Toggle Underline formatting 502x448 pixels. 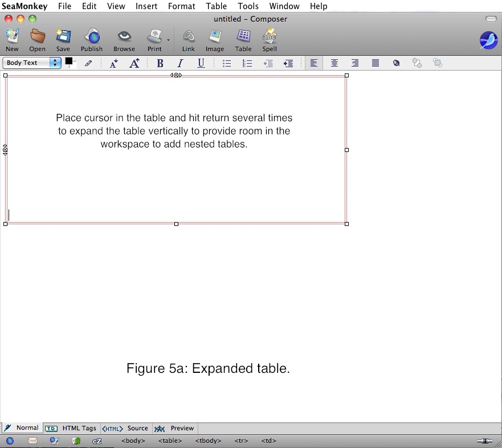201,63
